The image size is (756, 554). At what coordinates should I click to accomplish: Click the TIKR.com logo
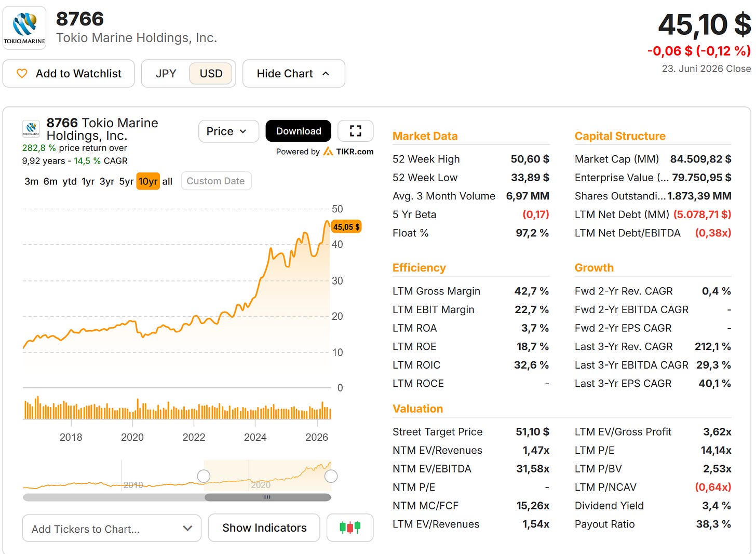pyautogui.click(x=348, y=152)
